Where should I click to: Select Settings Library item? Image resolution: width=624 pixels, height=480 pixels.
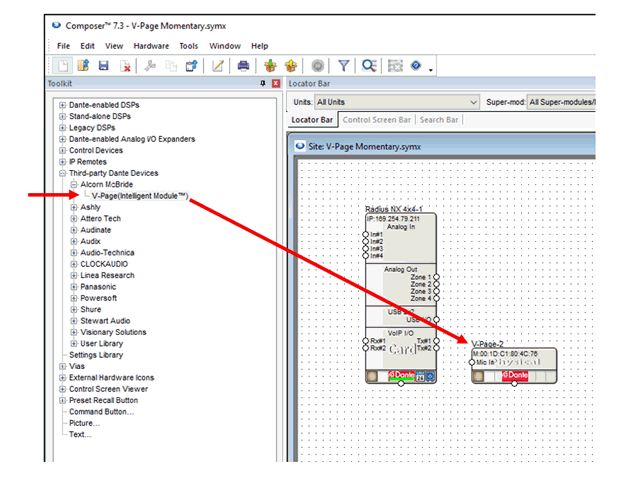96,355
